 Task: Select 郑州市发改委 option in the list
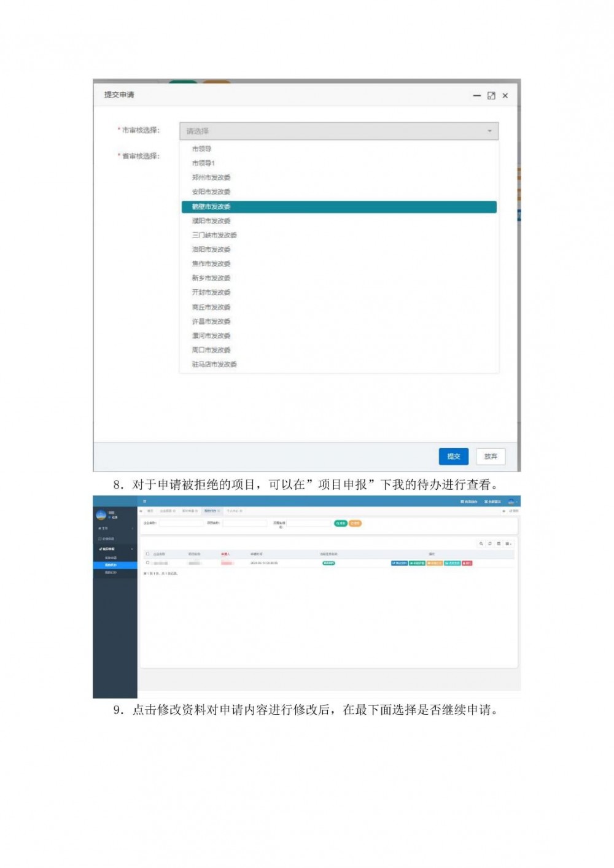click(x=211, y=177)
